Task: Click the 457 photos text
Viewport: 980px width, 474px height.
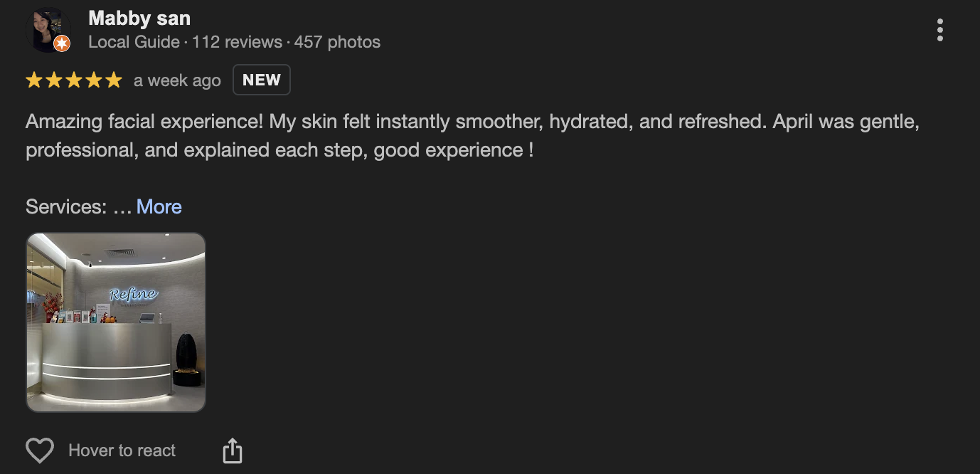Action: 337,42
